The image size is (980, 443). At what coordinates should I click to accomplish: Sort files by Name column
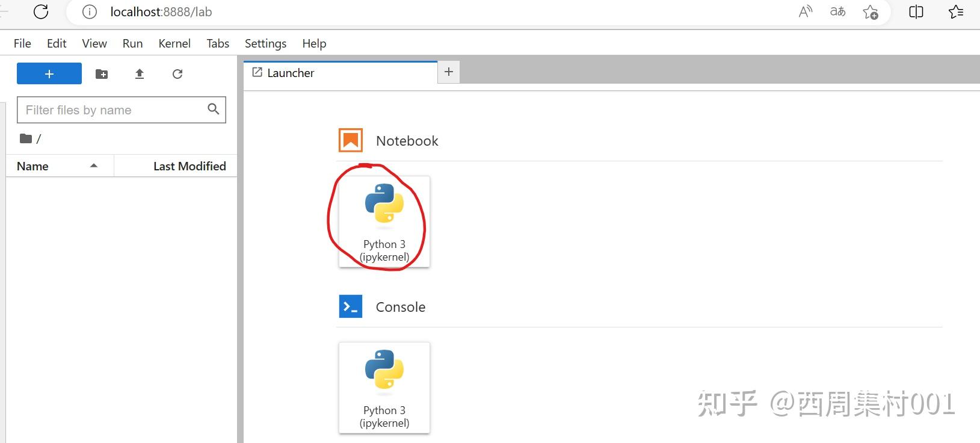tap(60, 166)
